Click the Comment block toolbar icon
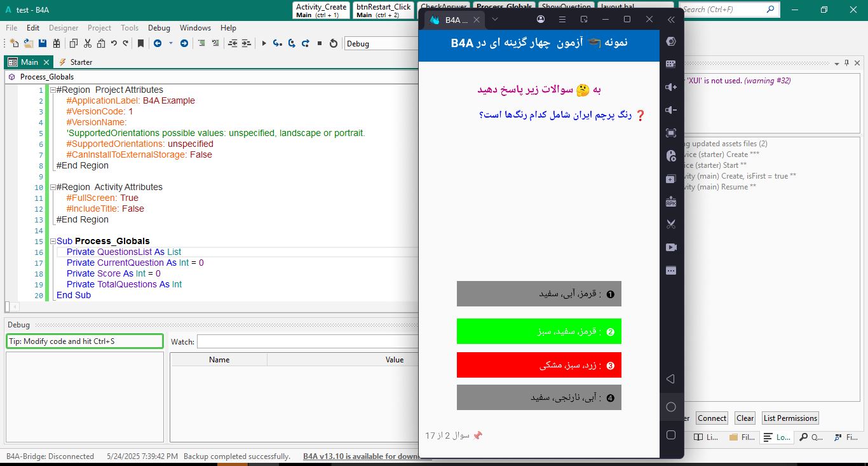 (x=201, y=43)
